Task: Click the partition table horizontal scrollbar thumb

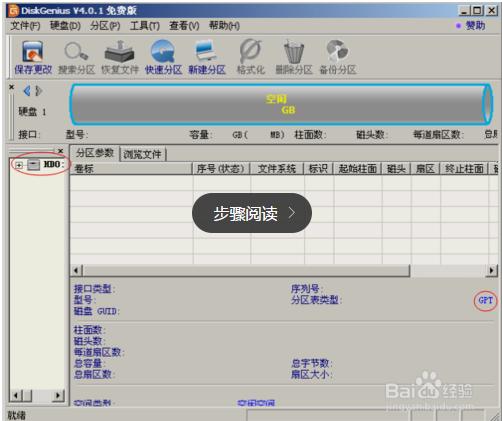Action: tap(246, 270)
